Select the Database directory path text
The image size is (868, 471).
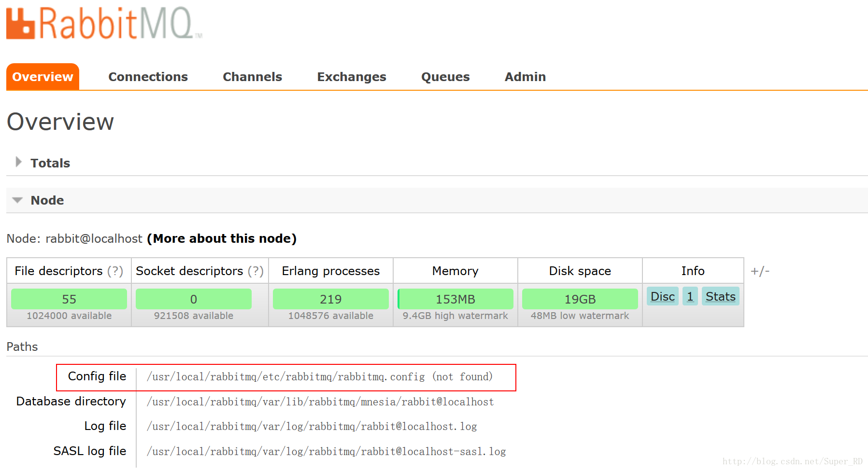point(320,402)
